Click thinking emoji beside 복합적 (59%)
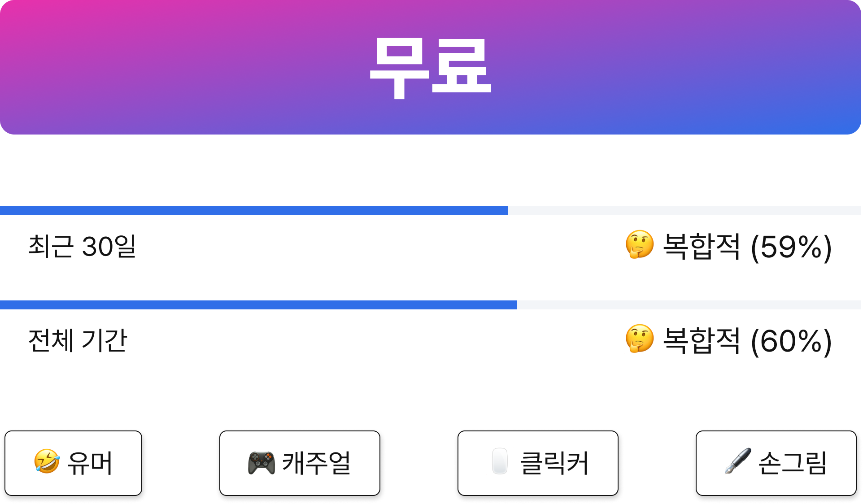Image resolution: width=863 pixels, height=504 pixels. (x=640, y=244)
